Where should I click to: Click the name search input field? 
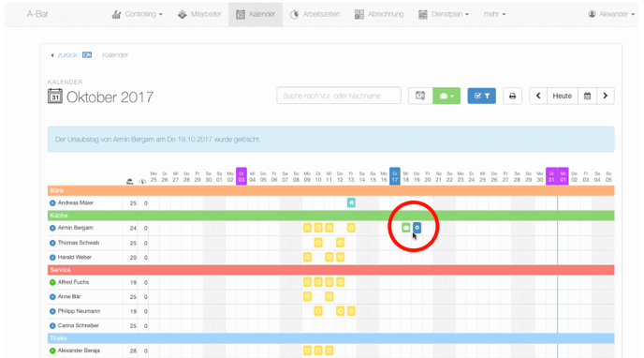tap(339, 96)
